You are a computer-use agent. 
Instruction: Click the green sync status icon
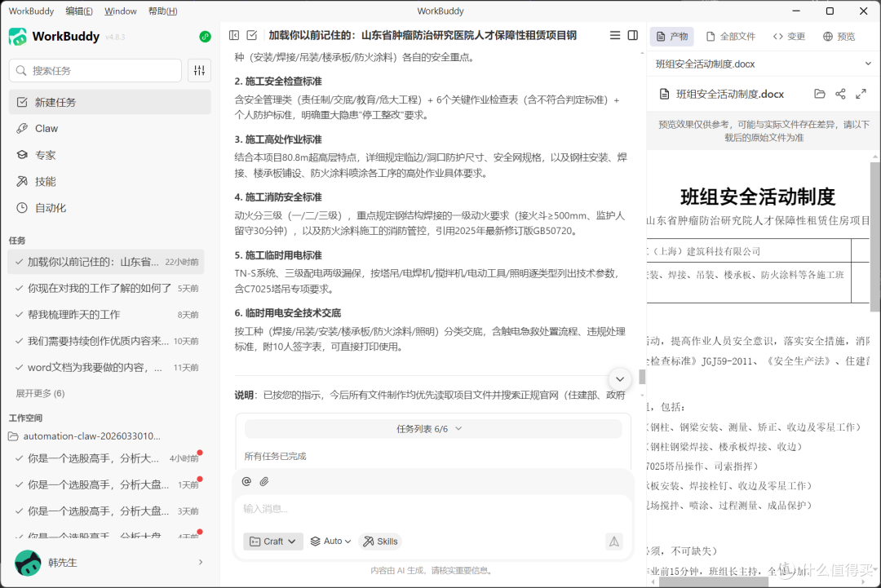click(x=205, y=37)
